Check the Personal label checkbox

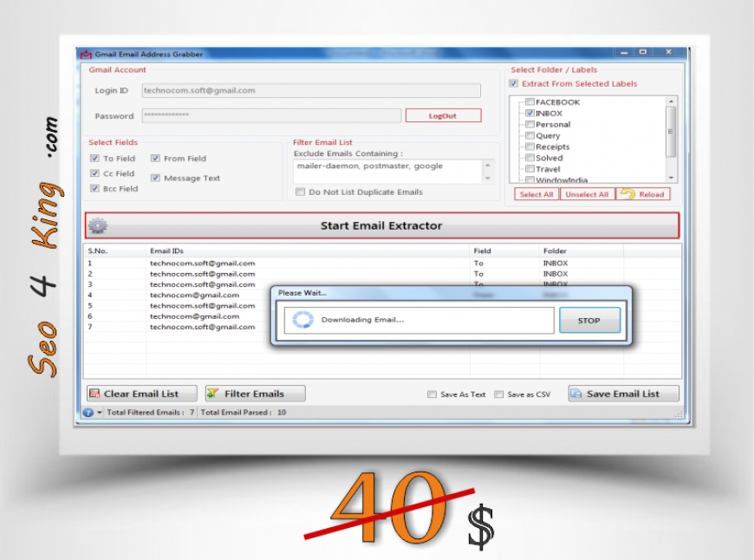[530, 124]
